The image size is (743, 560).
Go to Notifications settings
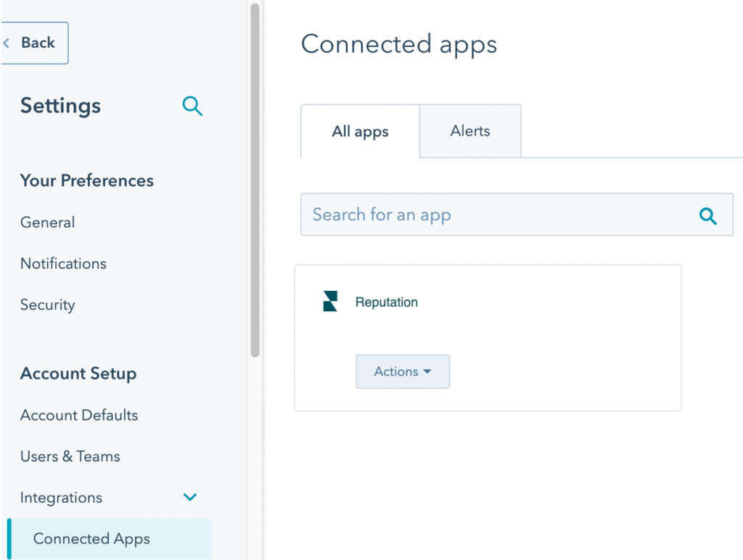[x=63, y=264]
